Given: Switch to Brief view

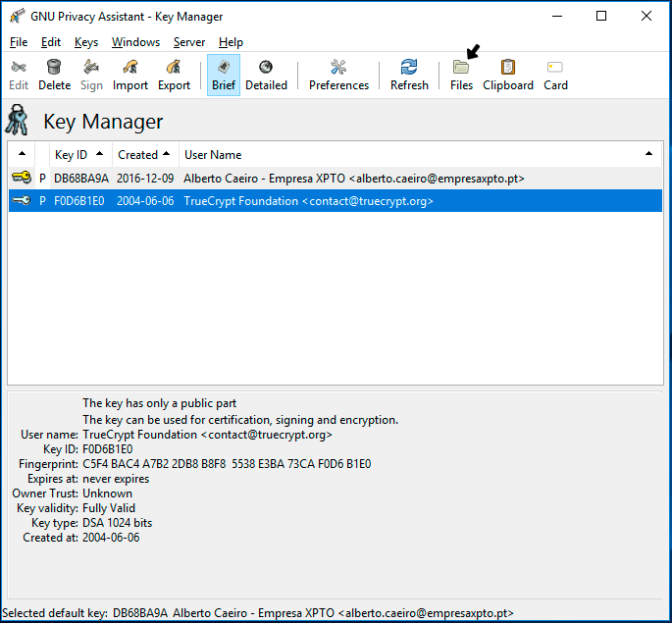Looking at the screenshot, I should pyautogui.click(x=224, y=75).
